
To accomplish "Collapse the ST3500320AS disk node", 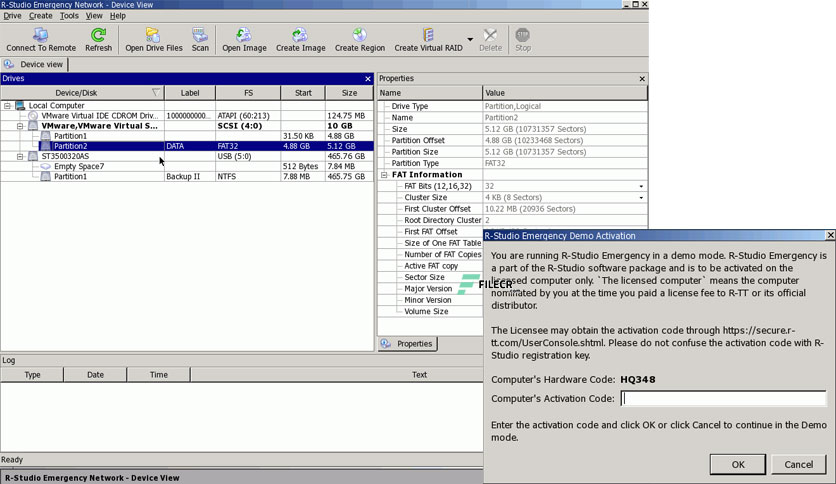I will (20, 156).
